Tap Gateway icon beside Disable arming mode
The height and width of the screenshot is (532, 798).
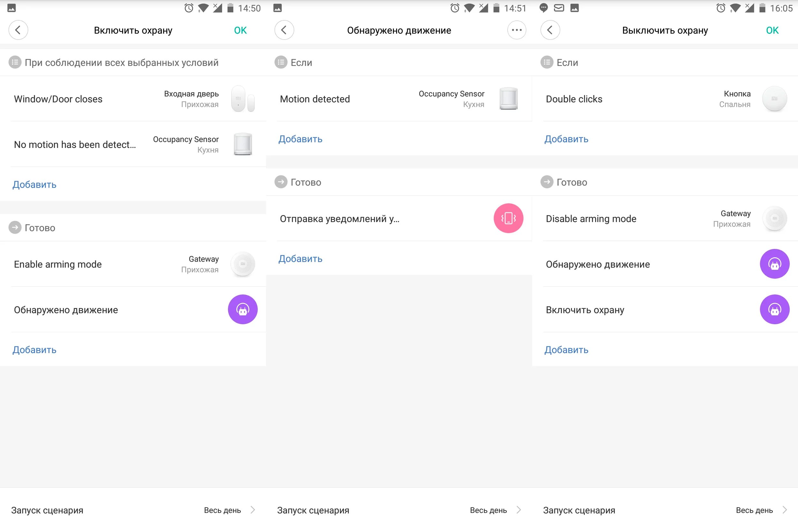pos(774,219)
